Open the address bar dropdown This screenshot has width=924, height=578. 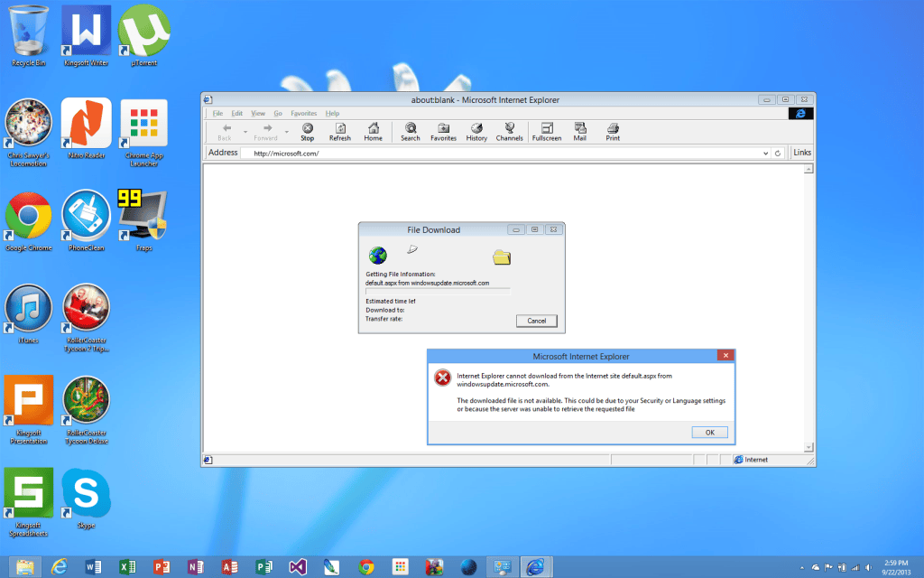(x=765, y=154)
